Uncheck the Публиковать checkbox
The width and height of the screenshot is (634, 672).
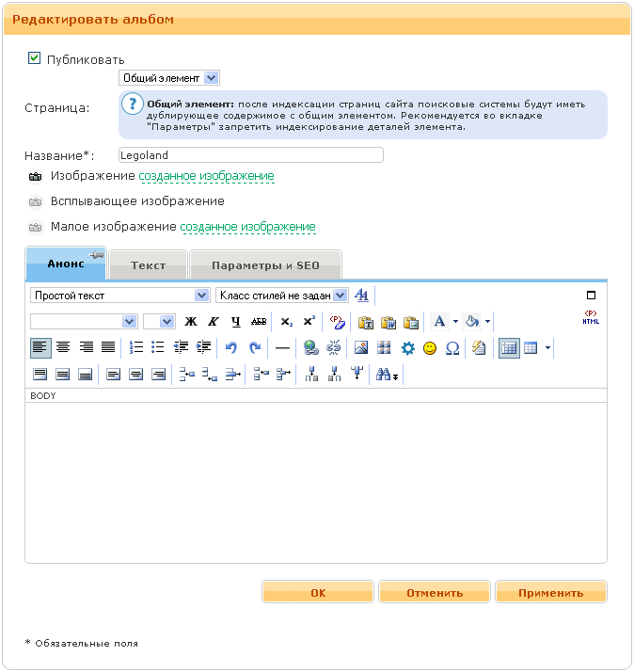point(35,58)
